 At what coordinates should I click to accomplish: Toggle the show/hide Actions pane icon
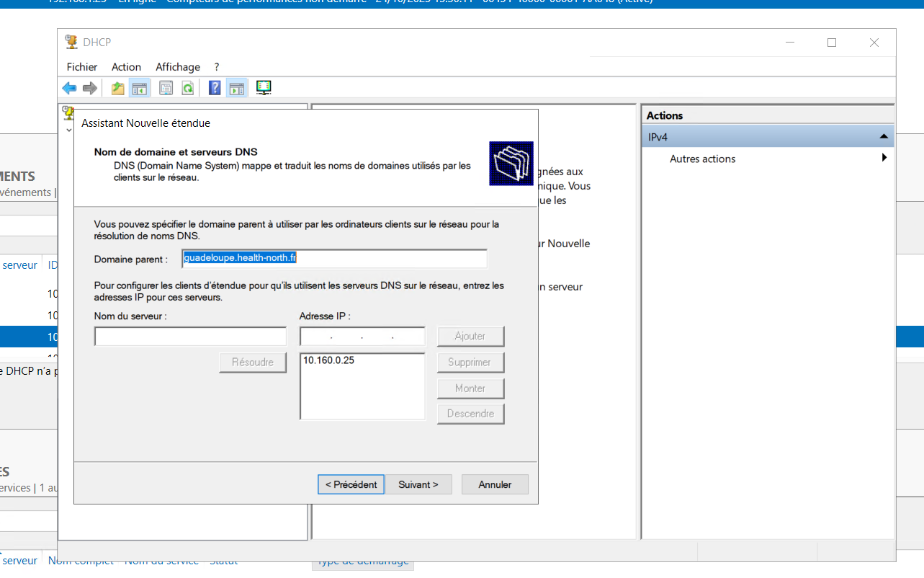(x=236, y=88)
